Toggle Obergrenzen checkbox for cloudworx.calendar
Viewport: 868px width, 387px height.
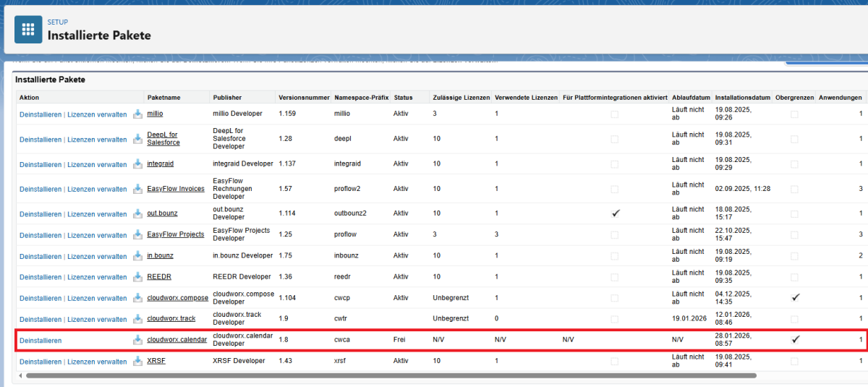(795, 339)
